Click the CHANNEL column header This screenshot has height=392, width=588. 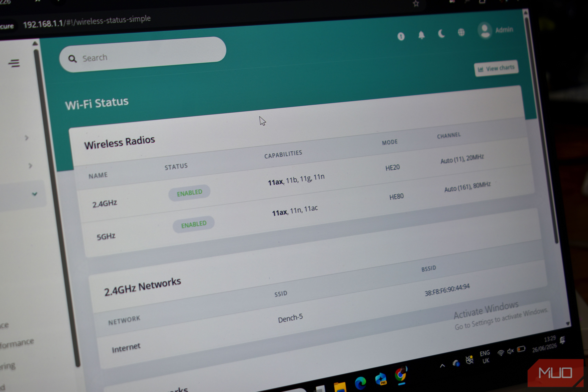[x=449, y=136]
